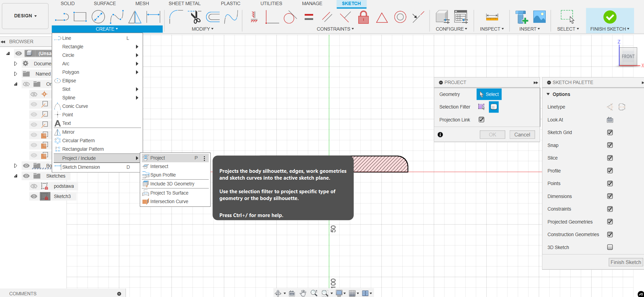644x297 pixels.
Task: Click the Window Selection icon
Action: click(567, 16)
